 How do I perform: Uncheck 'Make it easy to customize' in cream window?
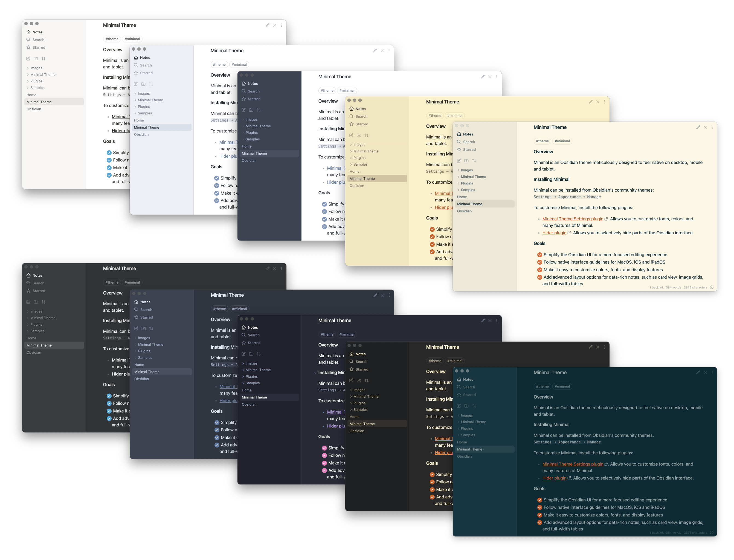click(539, 270)
